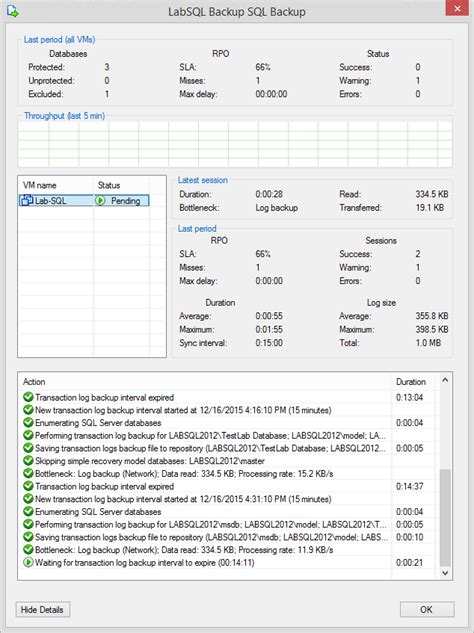
Task: Click 'Latest session' group label
Action: (202, 180)
